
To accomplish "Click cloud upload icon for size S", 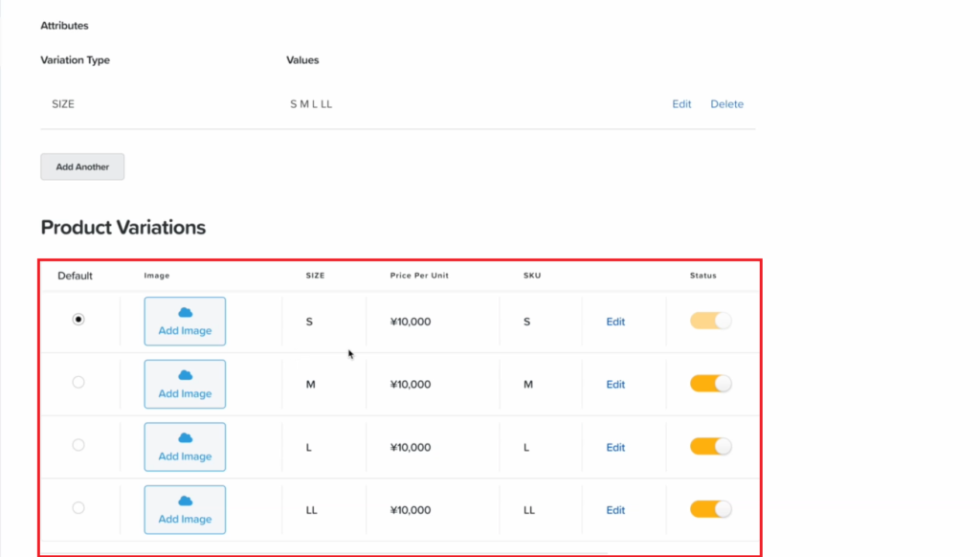I will point(185,313).
